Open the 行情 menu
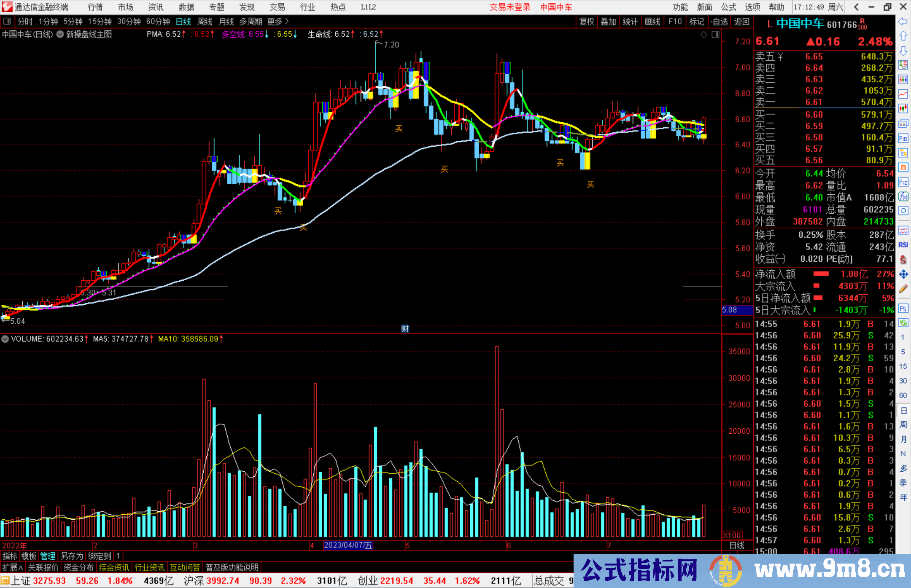 pos(95,7)
